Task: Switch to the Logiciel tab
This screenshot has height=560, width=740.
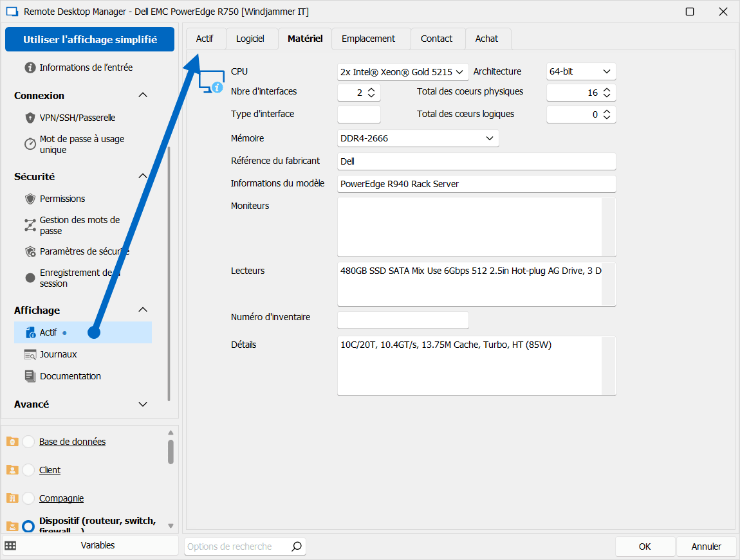Action: coord(250,39)
